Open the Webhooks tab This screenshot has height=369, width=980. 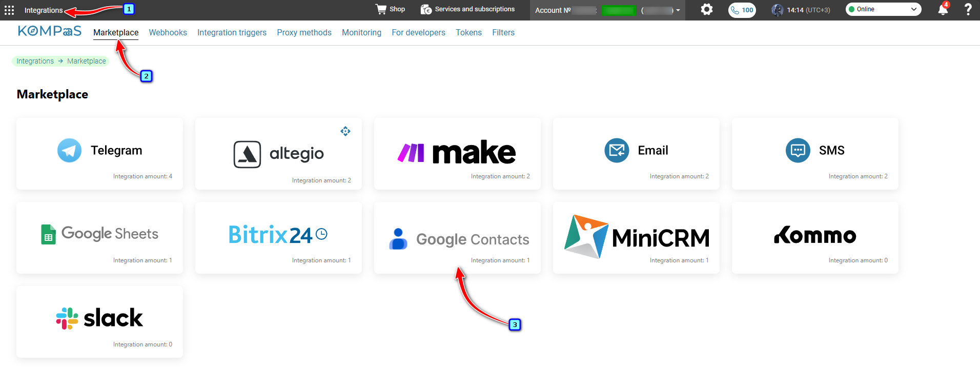(x=168, y=32)
